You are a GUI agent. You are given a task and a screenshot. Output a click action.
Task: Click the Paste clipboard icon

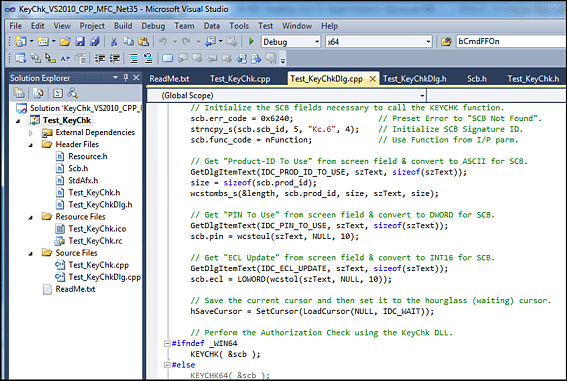(144, 42)
